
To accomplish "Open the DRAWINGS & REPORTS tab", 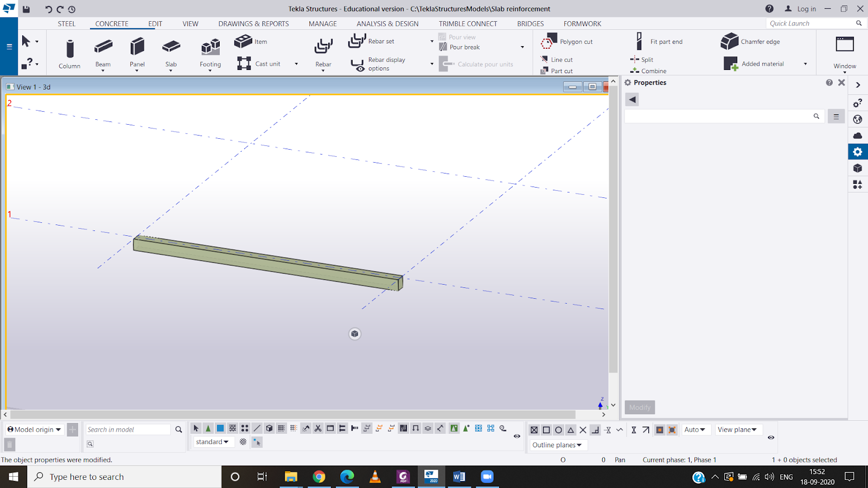I will point(253,24).
